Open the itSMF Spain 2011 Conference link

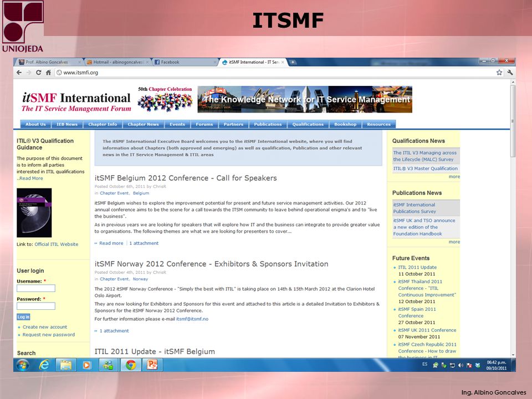point(417,313)
